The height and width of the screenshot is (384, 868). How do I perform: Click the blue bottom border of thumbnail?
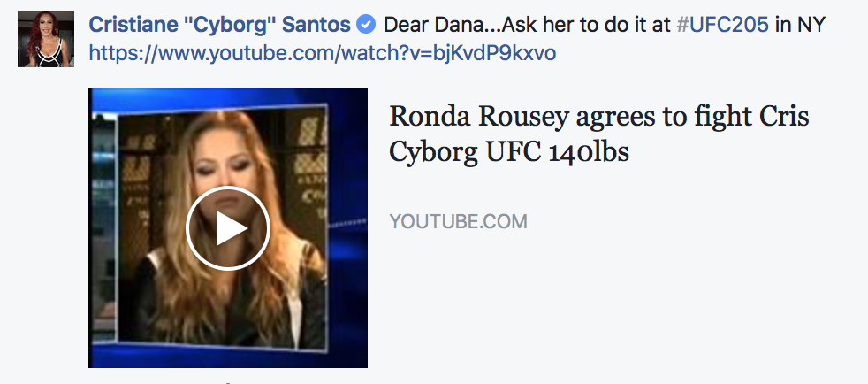[227, 357]
